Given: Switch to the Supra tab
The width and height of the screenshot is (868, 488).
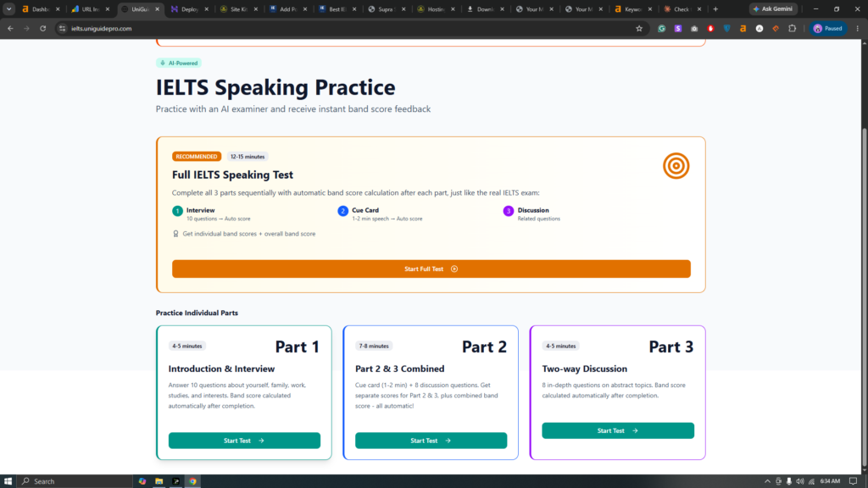Looking at the screenshot, I should pos(387,8).
